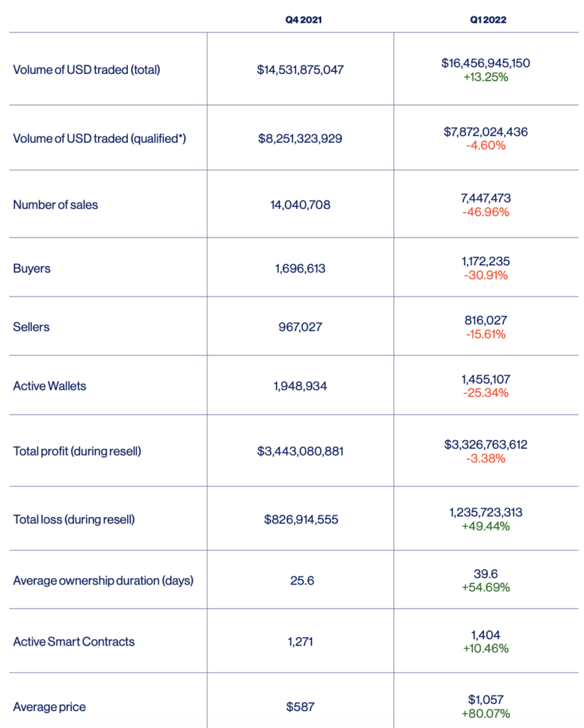Viewport: 584px width, 728px height.
Task: Click the 14,040,708 sales value
Action: click(x=300, y=205)
